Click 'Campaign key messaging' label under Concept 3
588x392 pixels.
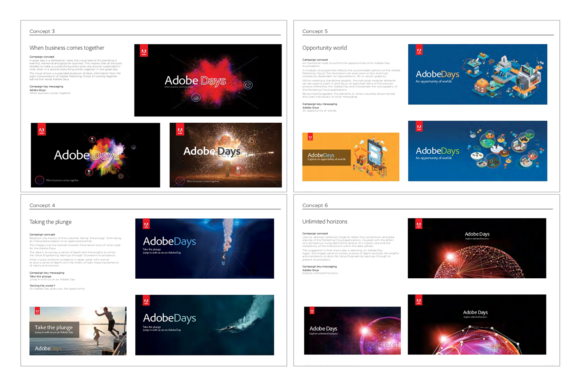pyautogui.click(x=46, y=87)
